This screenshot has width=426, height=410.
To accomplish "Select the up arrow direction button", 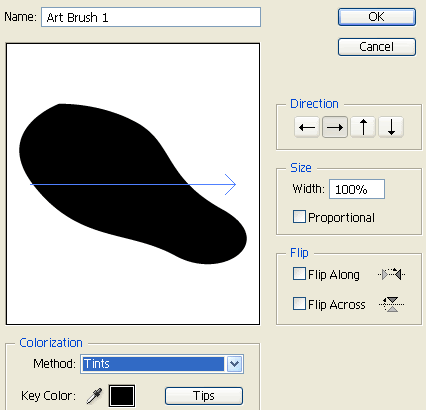I will [363, 127].
